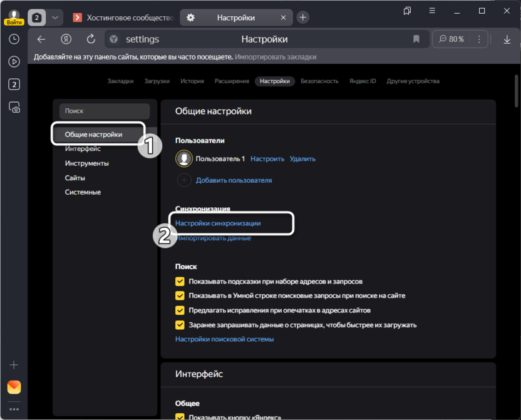Switch to the Расширения section
Viewport: 521px width, 420px height.
tap(232, 81)
